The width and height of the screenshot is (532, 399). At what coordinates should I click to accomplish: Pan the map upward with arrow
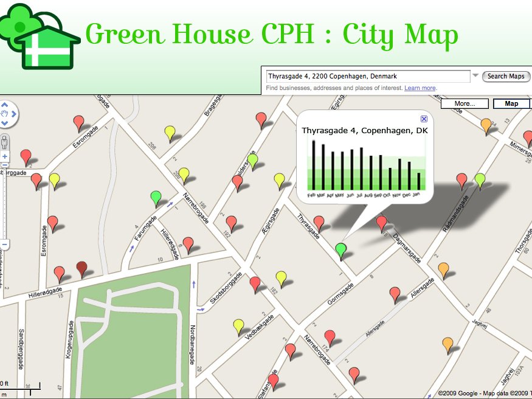[x=4, y=105]
